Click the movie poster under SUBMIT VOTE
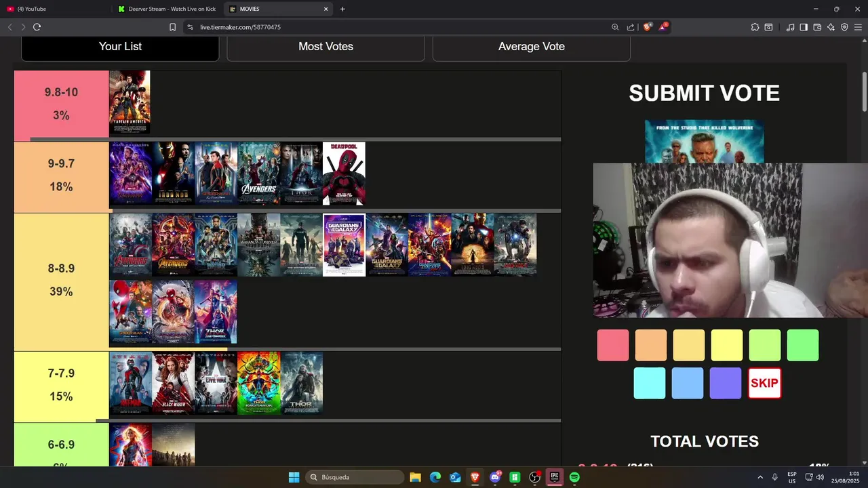 tap(704, 142)
